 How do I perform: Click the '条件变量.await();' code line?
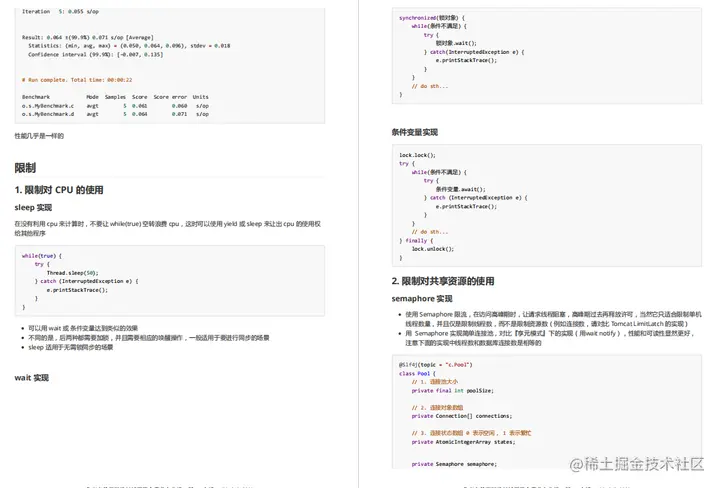(460, 189)
